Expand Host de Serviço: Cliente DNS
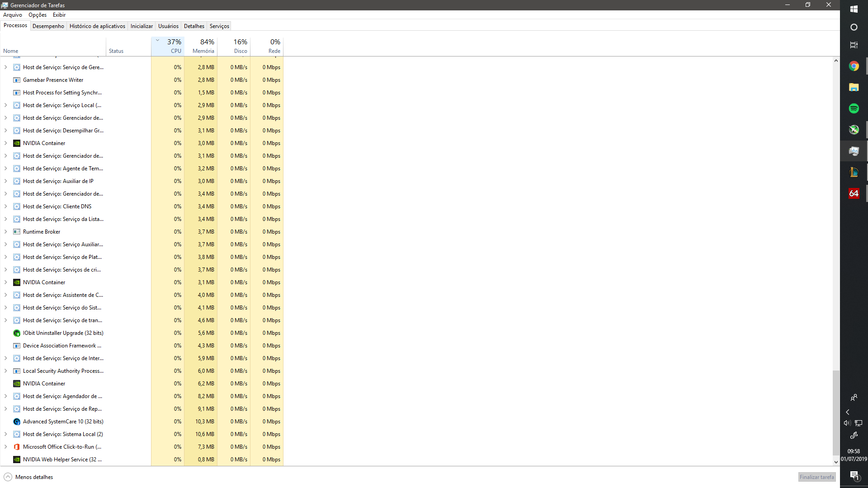 [5, 206]
